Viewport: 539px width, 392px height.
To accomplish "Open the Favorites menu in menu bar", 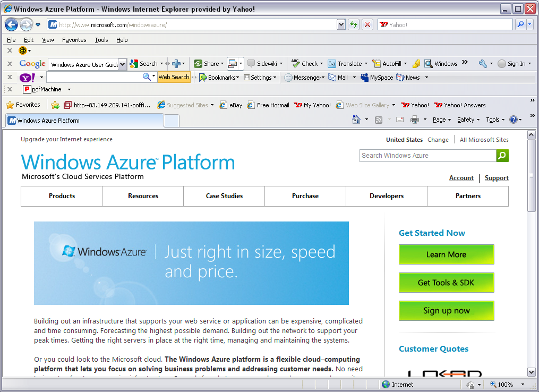I will [x=74, y=40].
